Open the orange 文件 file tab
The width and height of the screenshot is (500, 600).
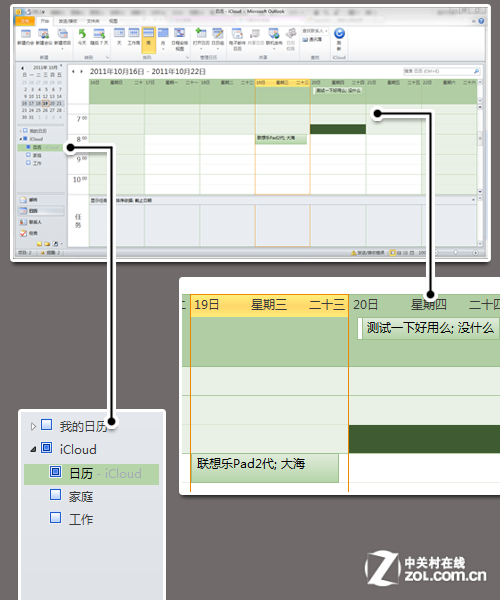point(25,21)
